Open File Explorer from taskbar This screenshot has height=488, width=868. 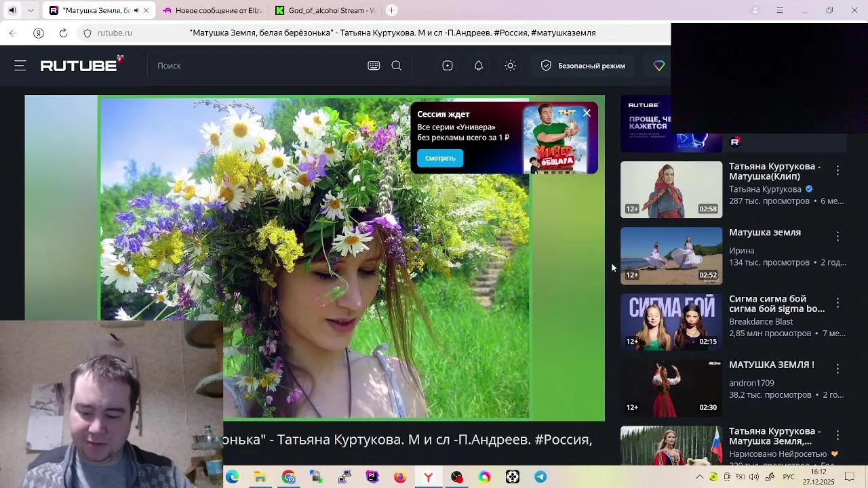tap(260, 477)
